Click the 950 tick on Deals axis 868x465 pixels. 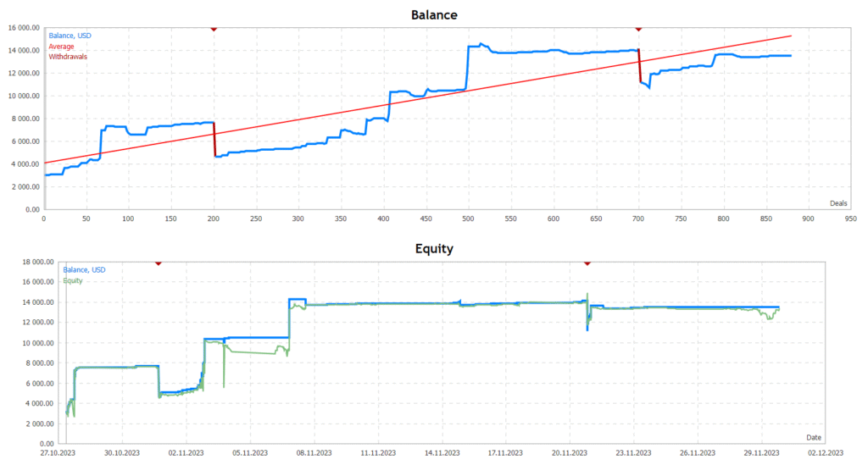click(808, 219)
